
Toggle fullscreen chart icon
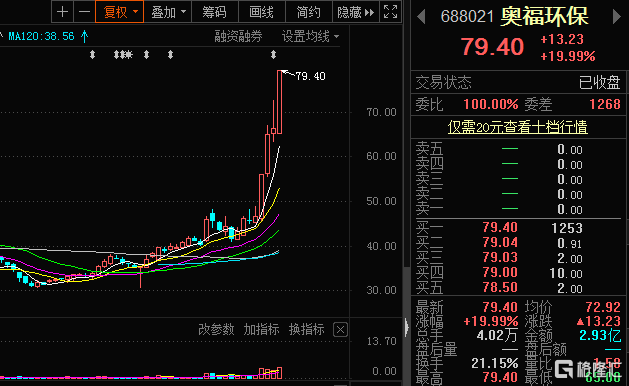390,12
